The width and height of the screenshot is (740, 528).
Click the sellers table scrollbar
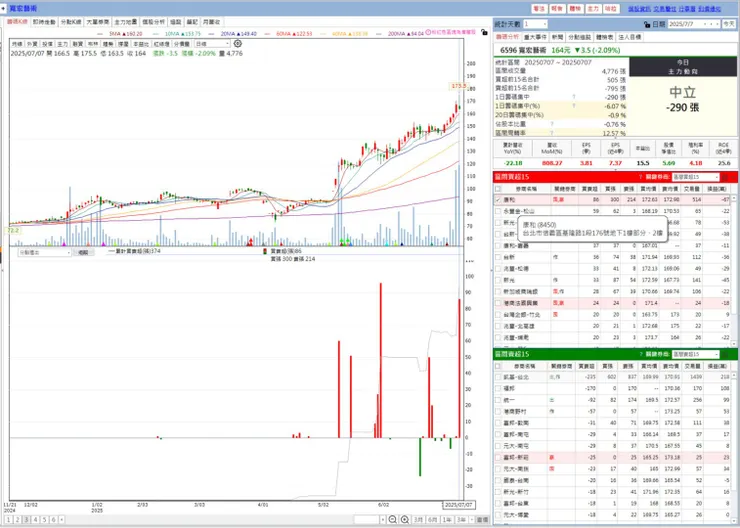[734, 446]
